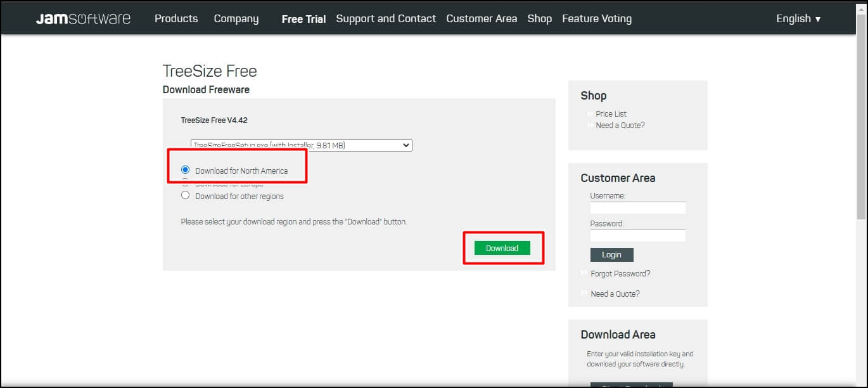
Task: Click the Login button
Action: click(x=612, y=255)
